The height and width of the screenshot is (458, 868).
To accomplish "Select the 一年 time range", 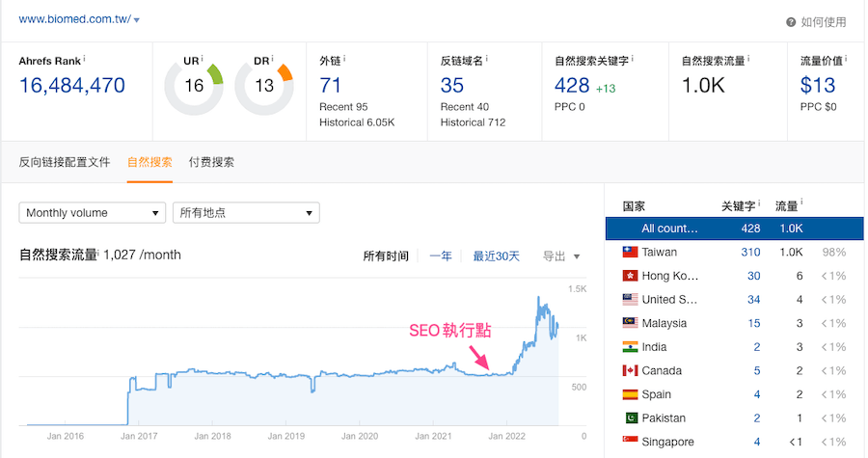I will [441, 256].
